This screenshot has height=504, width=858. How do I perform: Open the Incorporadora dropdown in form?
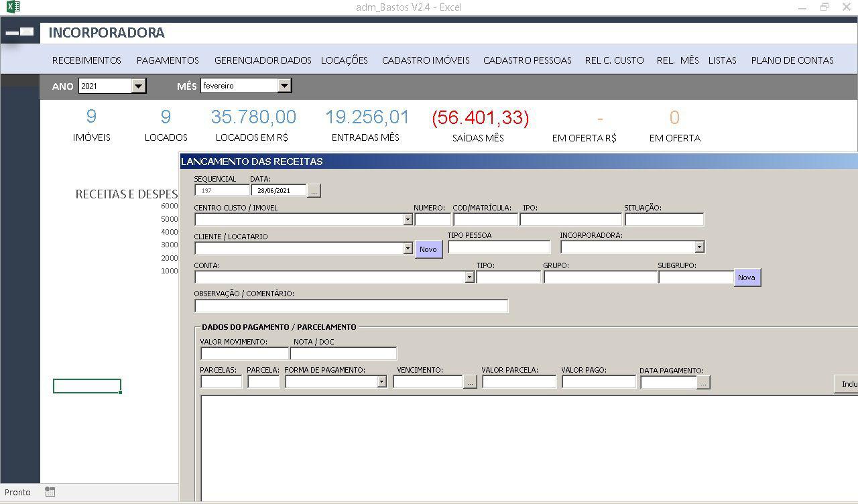699,247
